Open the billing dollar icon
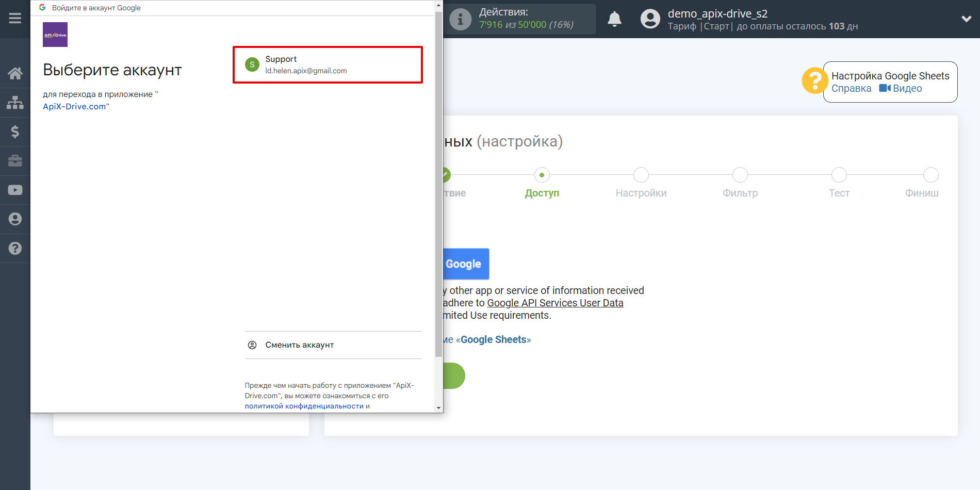The height and width of the screenshot is (490, 980). 15,132
